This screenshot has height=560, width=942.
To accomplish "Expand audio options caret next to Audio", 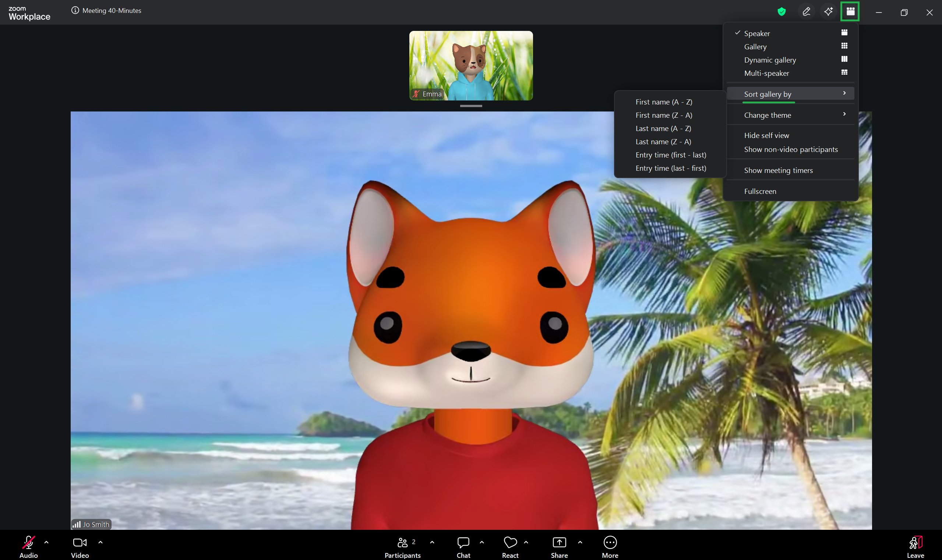I will (46, 542).
